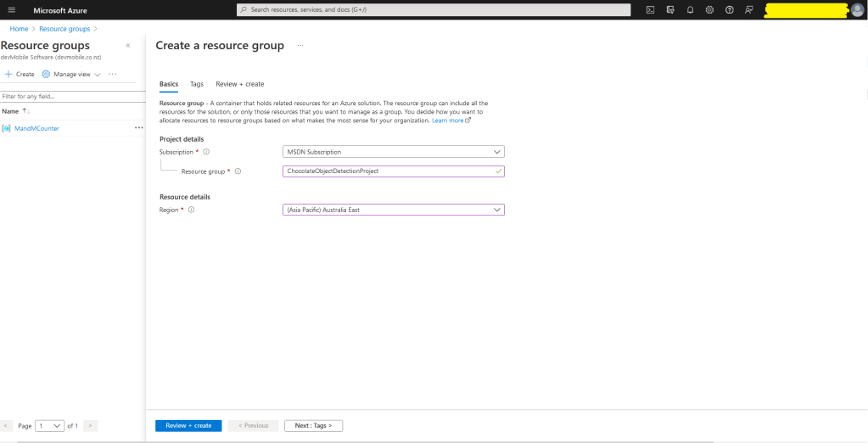Open the Help question mark icon

(x=729, y=10)
